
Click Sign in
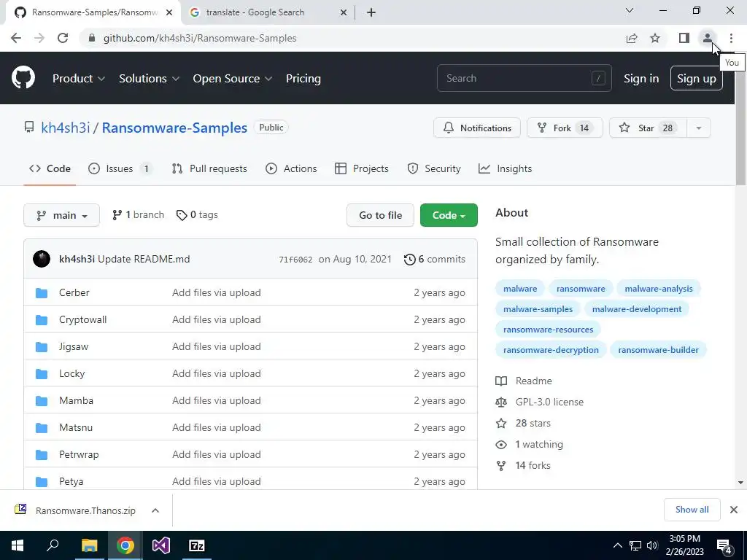tap(641, 79)
